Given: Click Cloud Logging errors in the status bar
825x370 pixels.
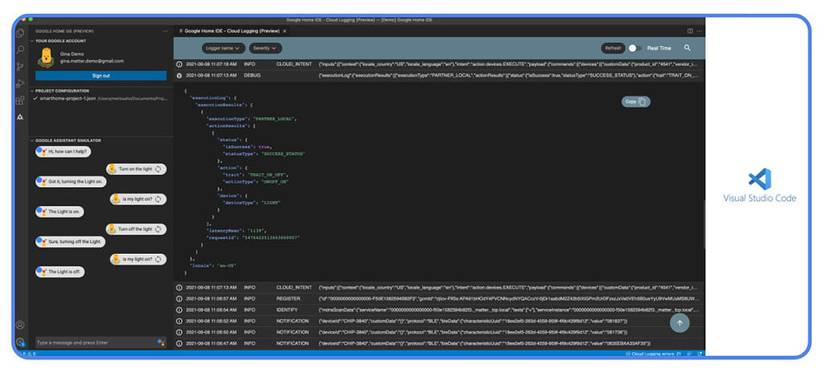Looking at the screenshot, I should tap(653, 354).
